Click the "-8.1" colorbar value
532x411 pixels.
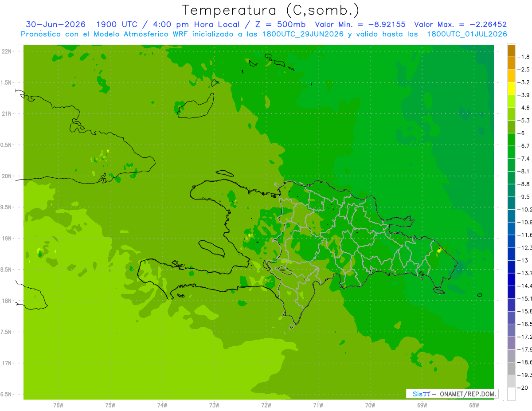tap(524, 171)
